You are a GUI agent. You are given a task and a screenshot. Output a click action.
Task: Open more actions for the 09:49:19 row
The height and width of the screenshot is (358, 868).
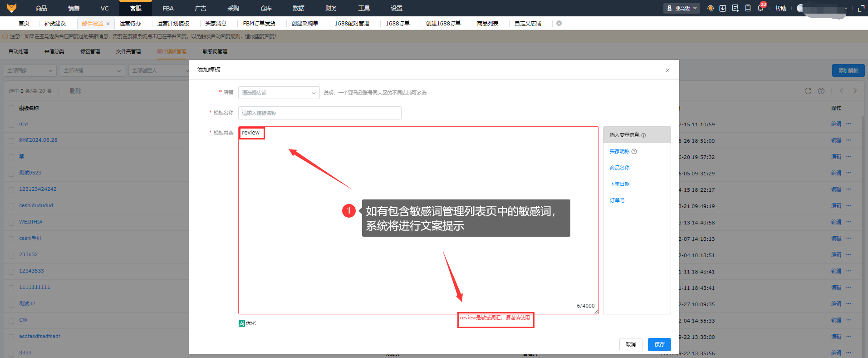tap(848, 206)
